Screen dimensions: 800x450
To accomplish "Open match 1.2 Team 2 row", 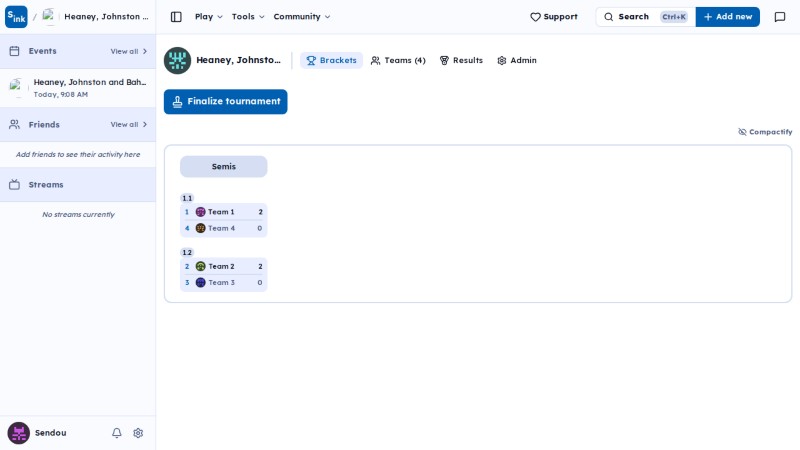I will (x=223, y=266).
